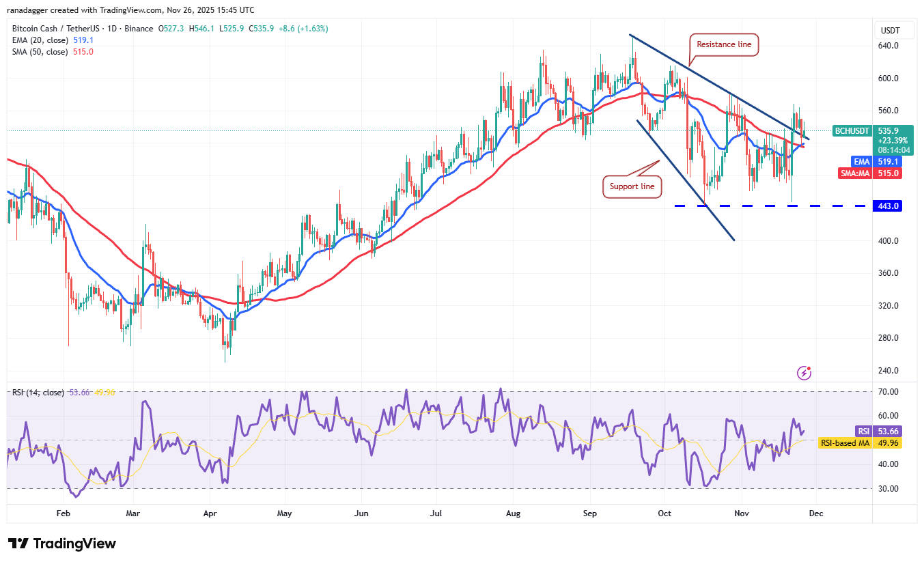Click the Resistance line callout label
This screenshot has width=924, height=564.
[723, 44]
